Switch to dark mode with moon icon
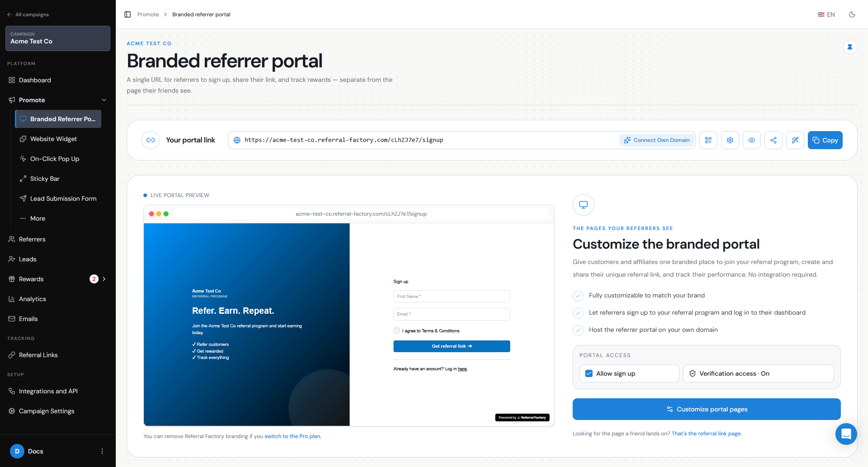 (x=852, y=14)
